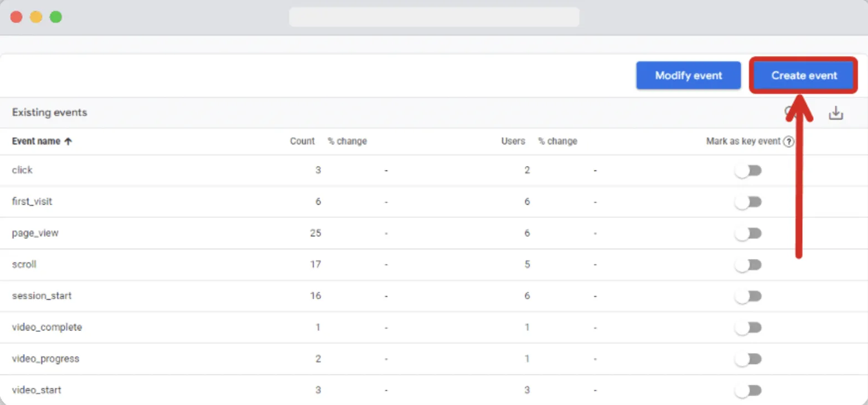
Task: Select session_start count value 16
Action: tap(316, 295)
